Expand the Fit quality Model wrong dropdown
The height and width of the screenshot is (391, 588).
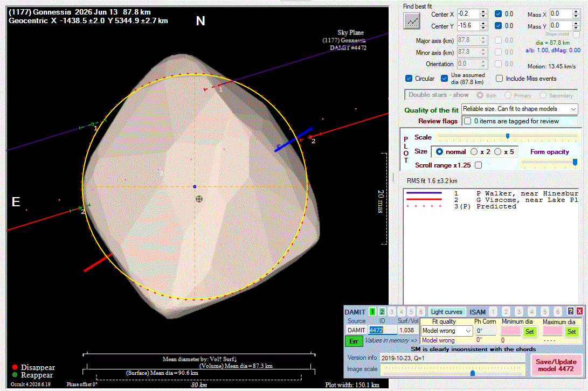coord(446,331)
